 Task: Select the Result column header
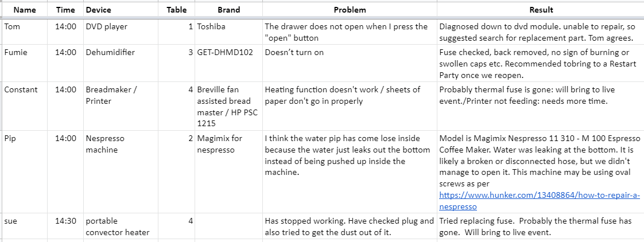(541, 10)
